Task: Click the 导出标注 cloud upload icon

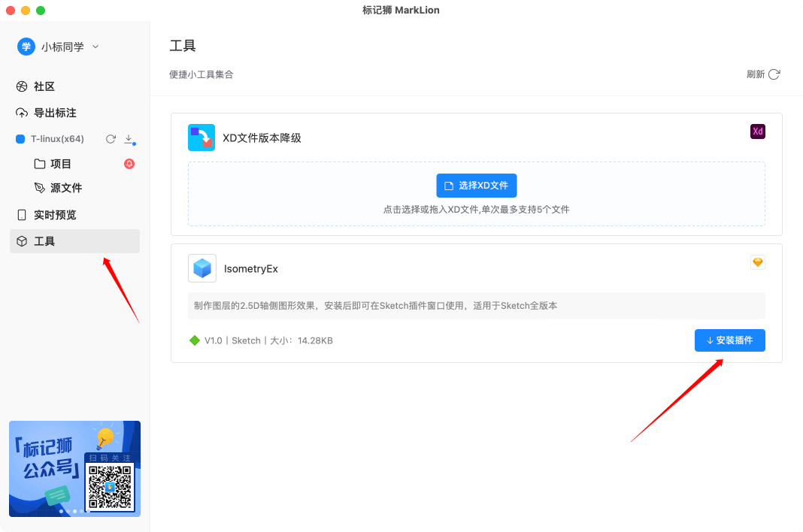Action: [22, 113]
